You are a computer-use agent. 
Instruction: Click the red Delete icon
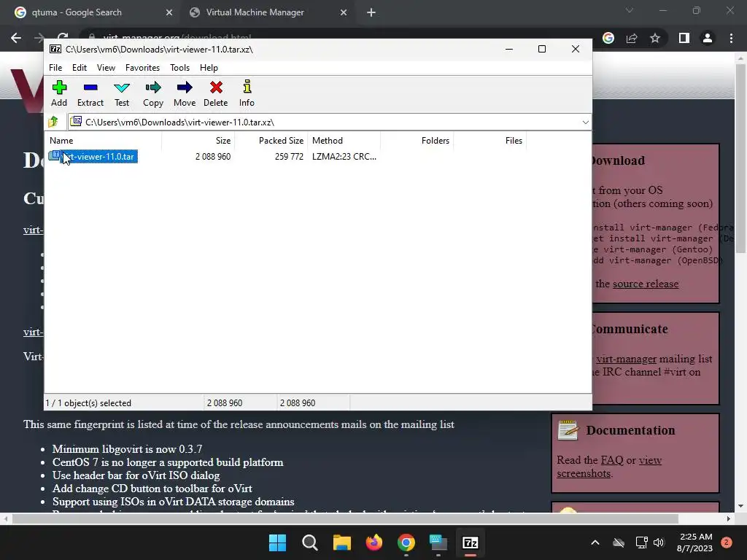216,93
